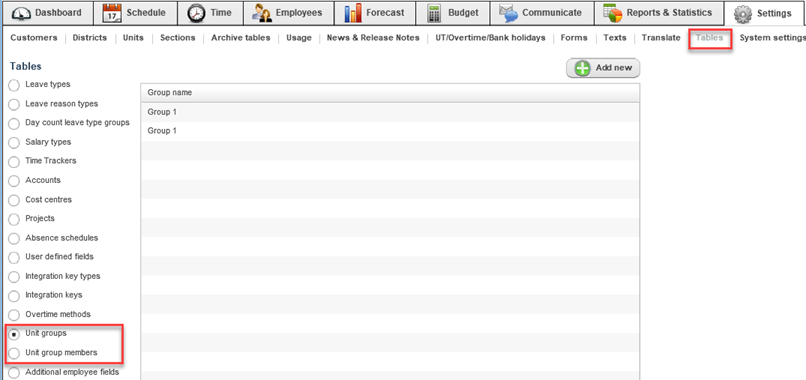Open the Forms submenu
Screen dimensions: 806x380
[574, 38]
